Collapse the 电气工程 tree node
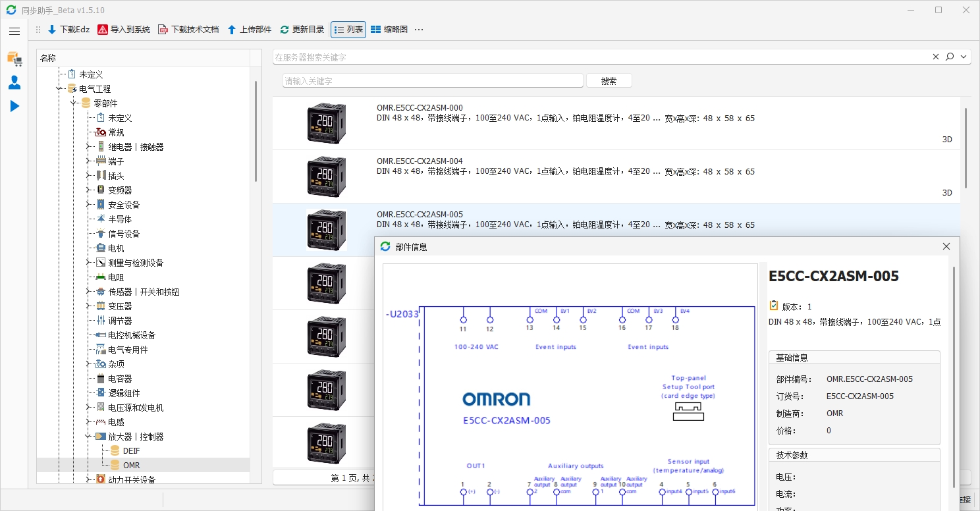The image size is (980, 511). coord(59,89)
